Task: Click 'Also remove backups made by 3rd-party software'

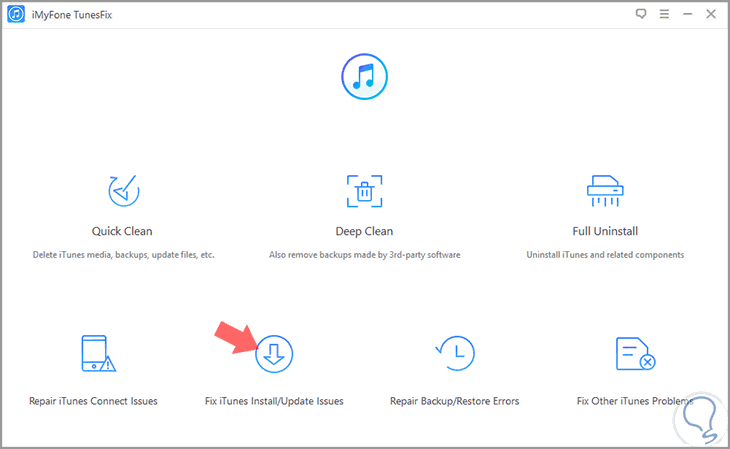Action: (365, 255)
